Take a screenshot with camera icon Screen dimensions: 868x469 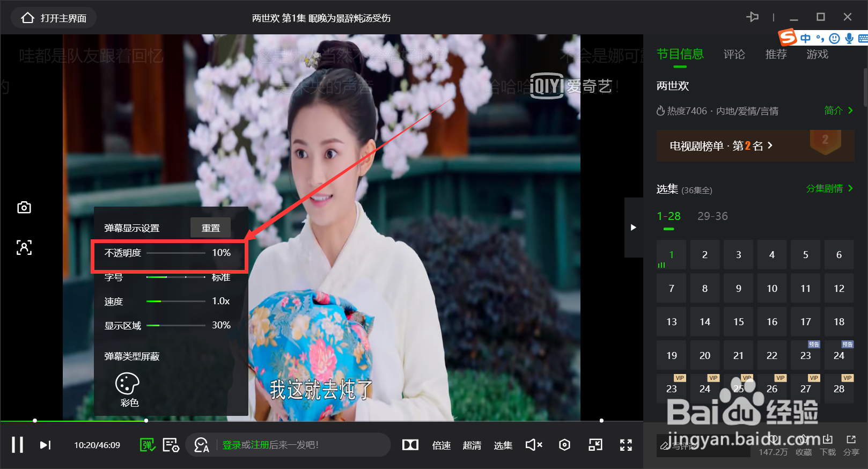(x=24, y=207)
